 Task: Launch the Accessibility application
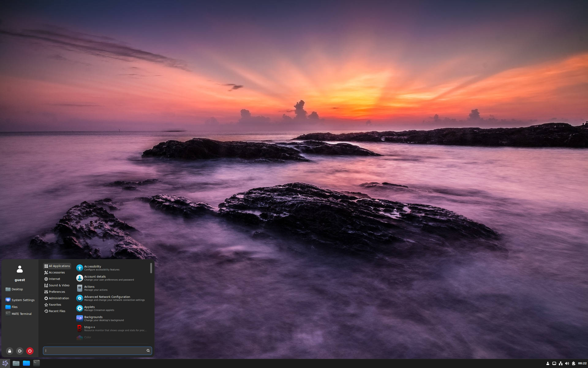(x=112, y=268)
